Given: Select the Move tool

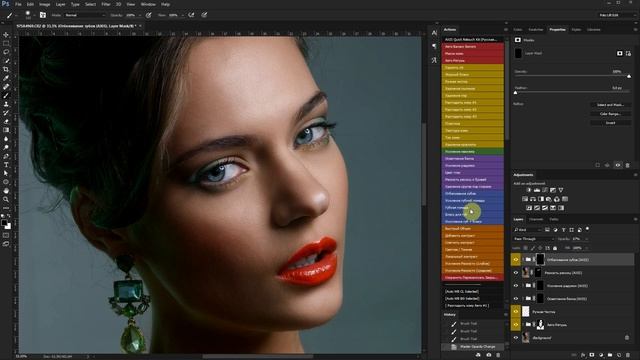Looking at the screenshot, I should 6,35.
